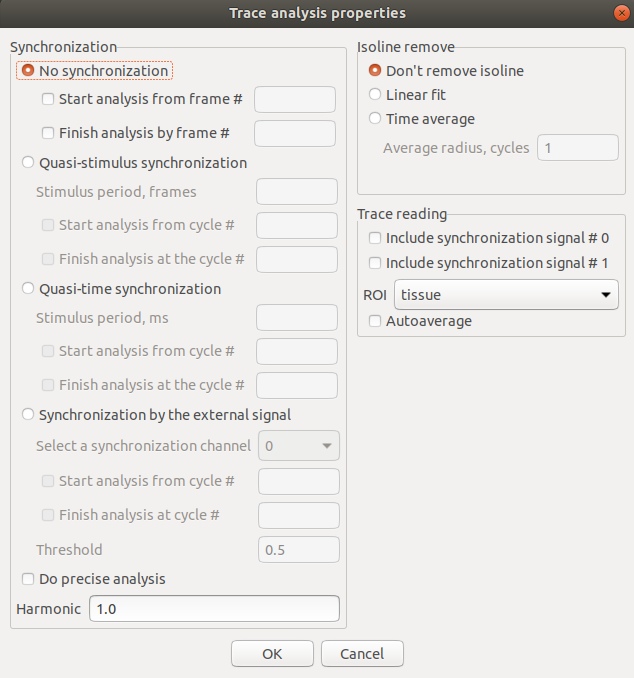Image resolution: width=634 pixels, height=678 pixels.
Task: Check Include synchronization signal # 1
Action: point(375,263)
